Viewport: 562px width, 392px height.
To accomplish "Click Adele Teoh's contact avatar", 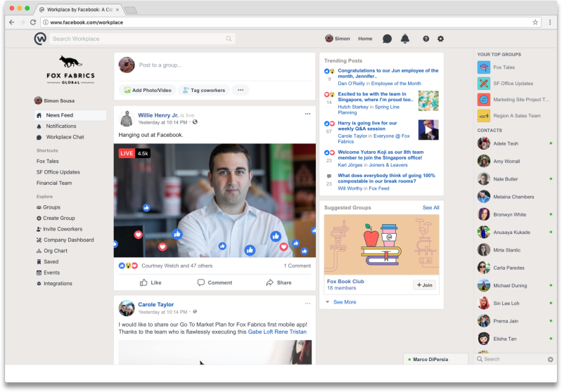I will pos(483,143).
